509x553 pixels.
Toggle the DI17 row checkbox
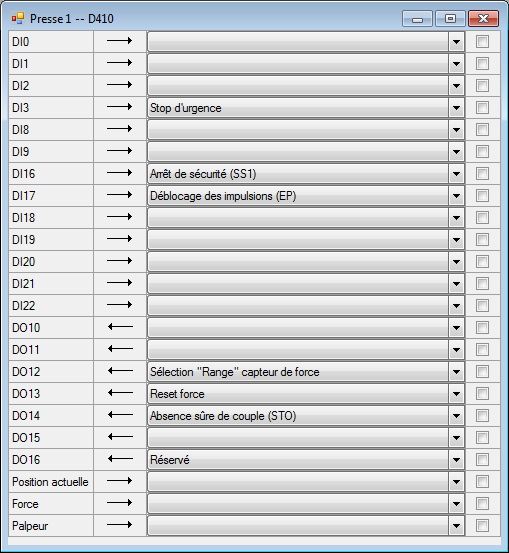coord(482,195)
